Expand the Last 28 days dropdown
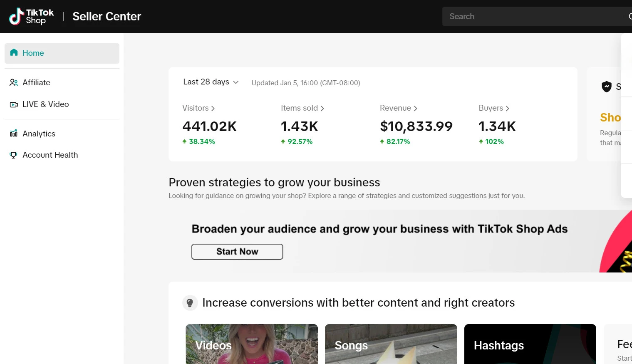Image resolution: width=632 pixels, height=364 pixels. pos(211,82)
